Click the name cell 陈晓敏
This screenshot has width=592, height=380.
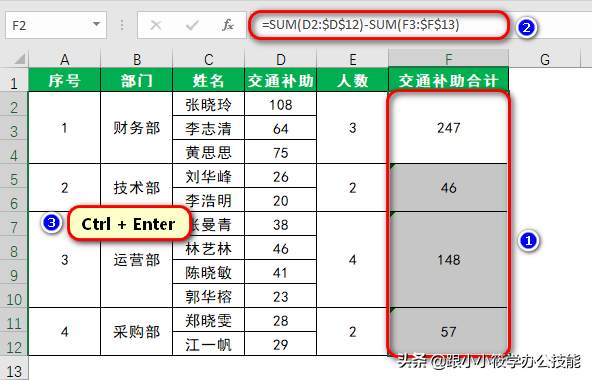(208, 272)
